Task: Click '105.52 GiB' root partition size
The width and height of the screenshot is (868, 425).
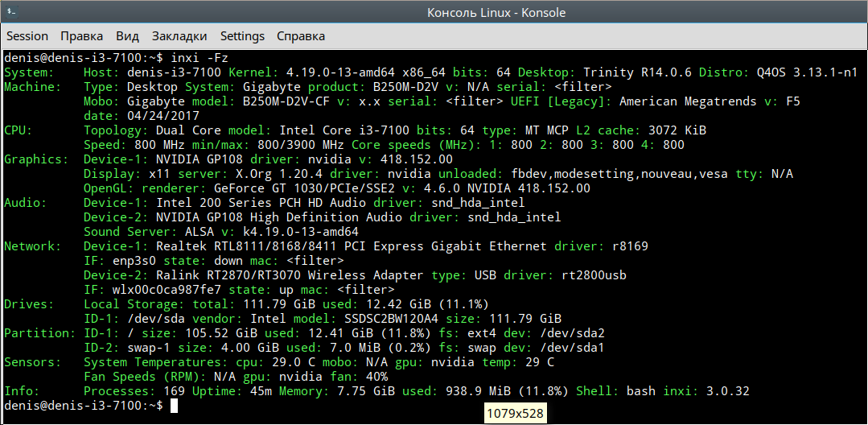Action: [x=221, y=333]
